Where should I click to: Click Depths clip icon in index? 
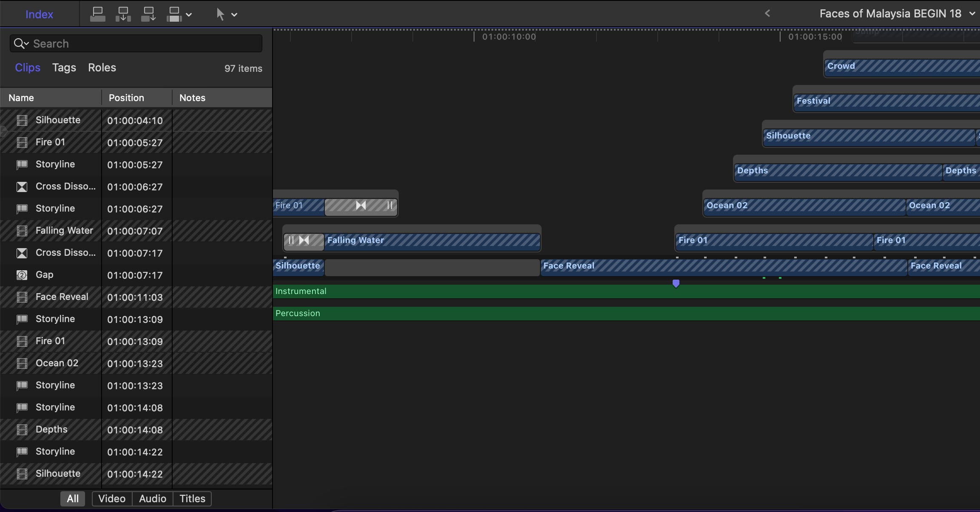pyautogui.click(x=22, y=430)
